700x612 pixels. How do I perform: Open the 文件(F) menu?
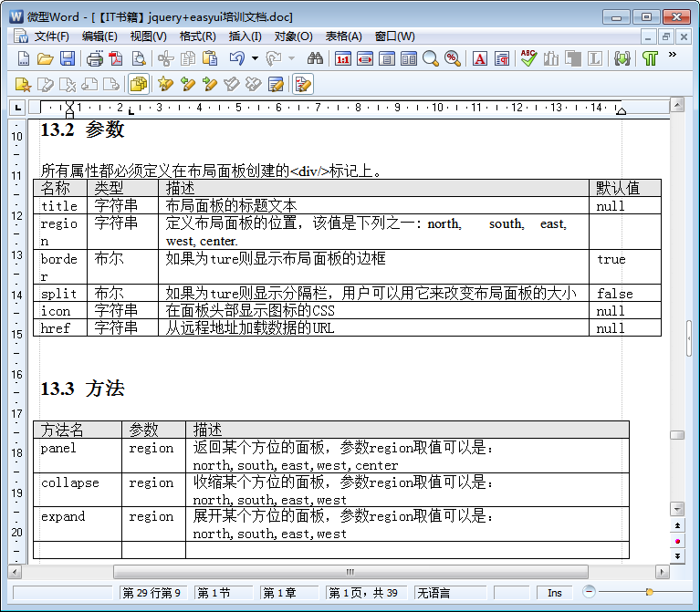[52, 36]
